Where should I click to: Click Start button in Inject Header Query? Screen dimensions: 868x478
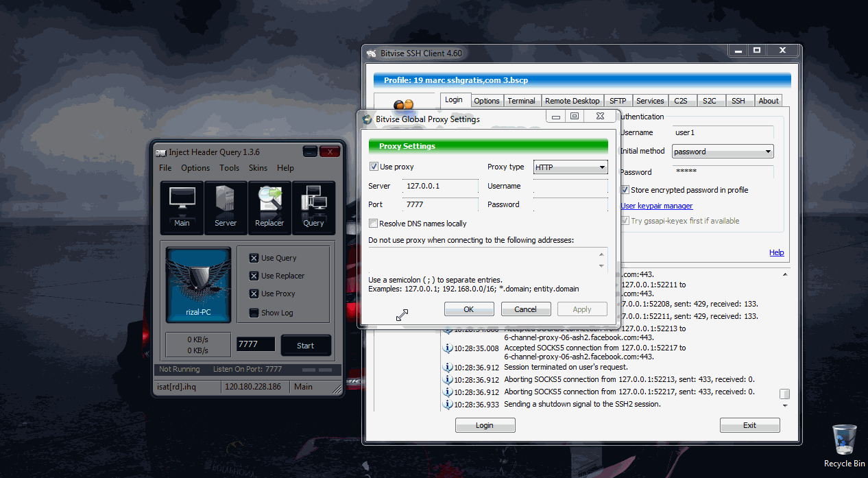[x=306, y=346]
